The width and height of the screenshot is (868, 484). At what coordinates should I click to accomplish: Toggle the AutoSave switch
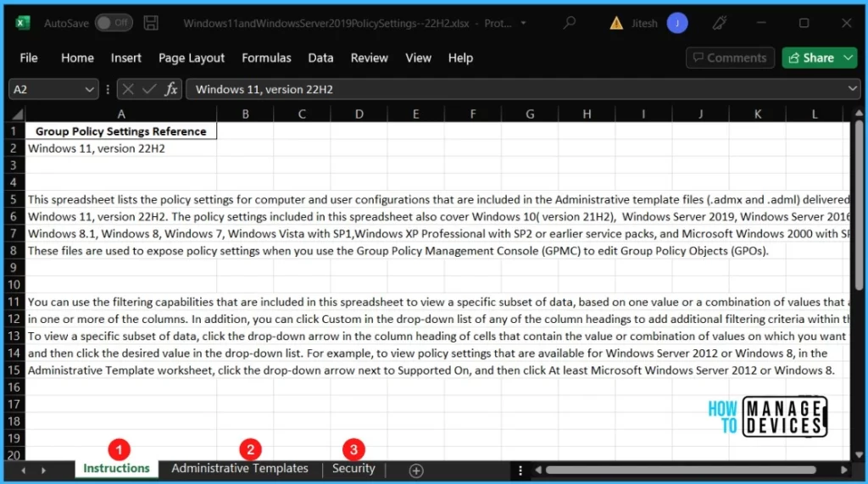pos(114,23)
